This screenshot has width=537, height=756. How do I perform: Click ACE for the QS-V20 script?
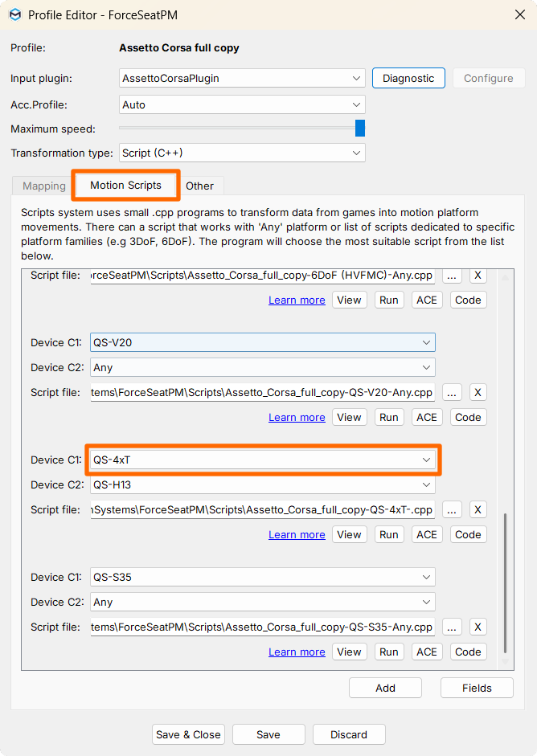click(427, 417)
